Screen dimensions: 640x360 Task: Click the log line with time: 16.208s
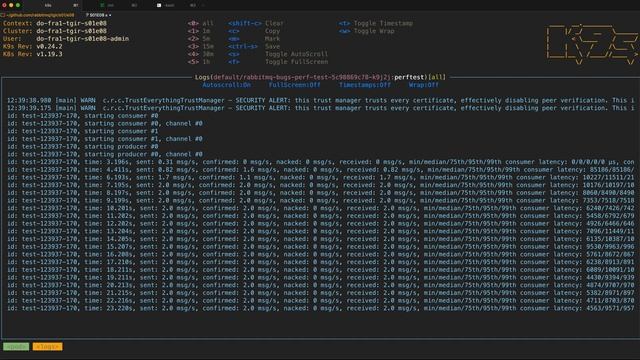tap(321, 254)
